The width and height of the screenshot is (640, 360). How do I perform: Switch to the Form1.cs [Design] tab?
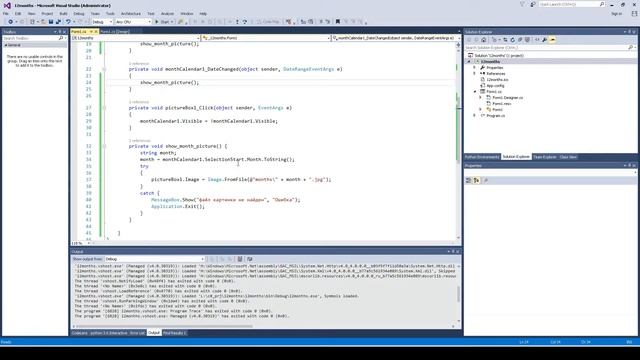[x=115, y=31]
